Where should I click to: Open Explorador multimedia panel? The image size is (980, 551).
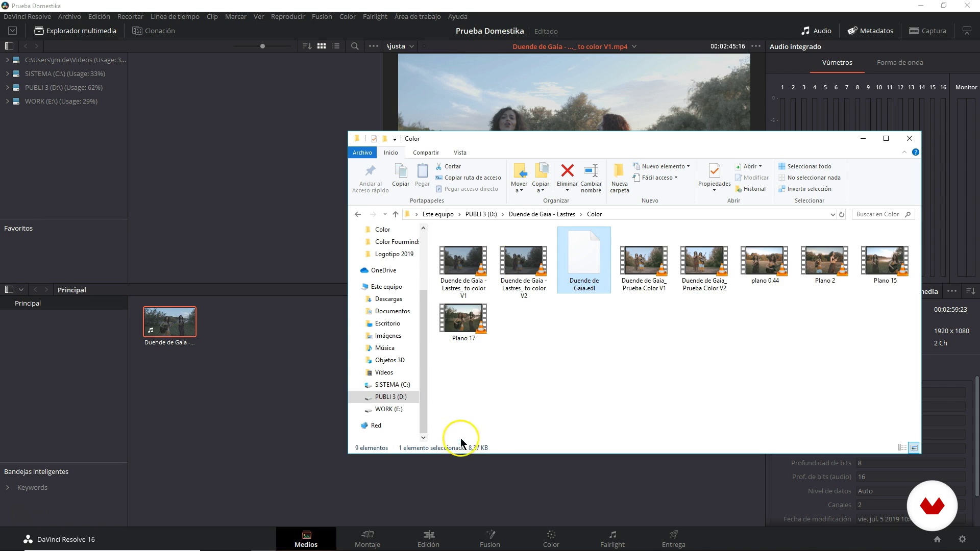75,31
